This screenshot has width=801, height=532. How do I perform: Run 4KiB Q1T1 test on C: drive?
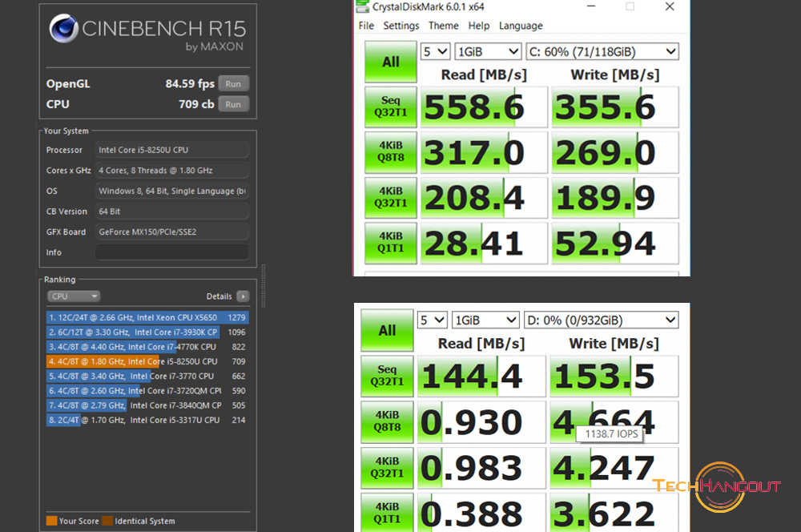(391, 243)
